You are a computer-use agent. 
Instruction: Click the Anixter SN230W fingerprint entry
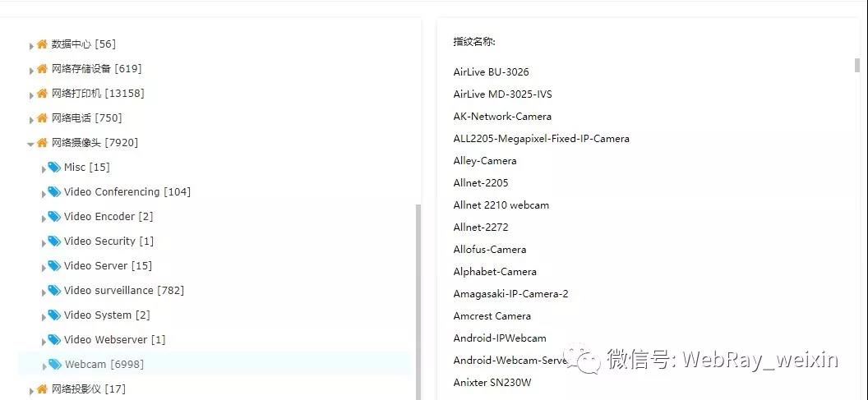coord(492,382)
